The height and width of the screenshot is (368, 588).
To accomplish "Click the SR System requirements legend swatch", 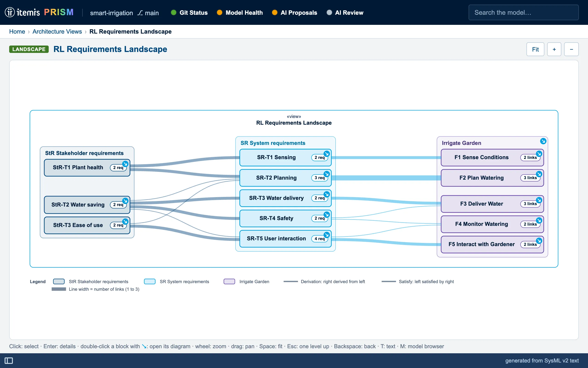I will [x=150, y=281].
